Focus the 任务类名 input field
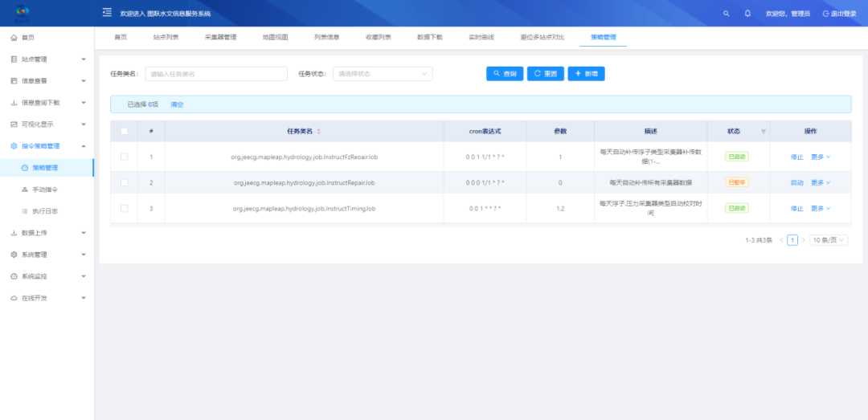Image resolution: width=868 pixels, height=420 pixels. click(x=216, y=74)
